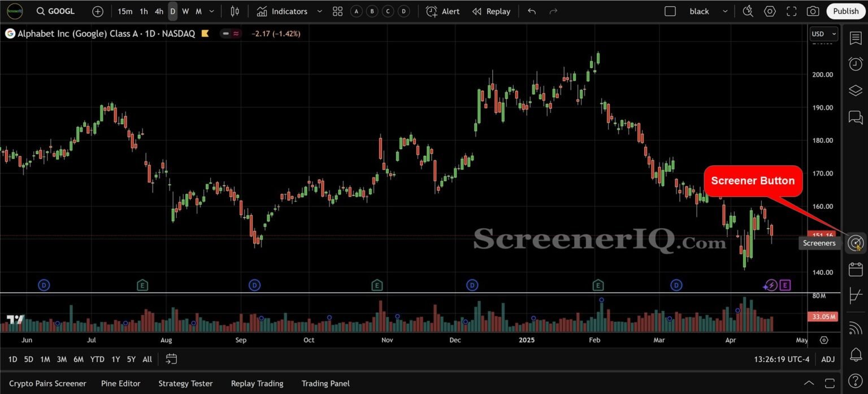Toggle the pre/post market session indicator pill

point(231,34)
